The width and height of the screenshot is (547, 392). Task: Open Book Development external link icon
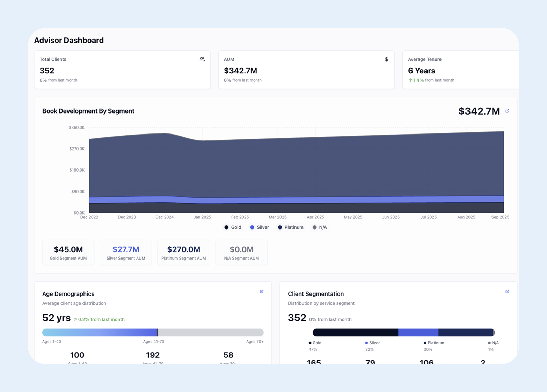pos(507,111)
